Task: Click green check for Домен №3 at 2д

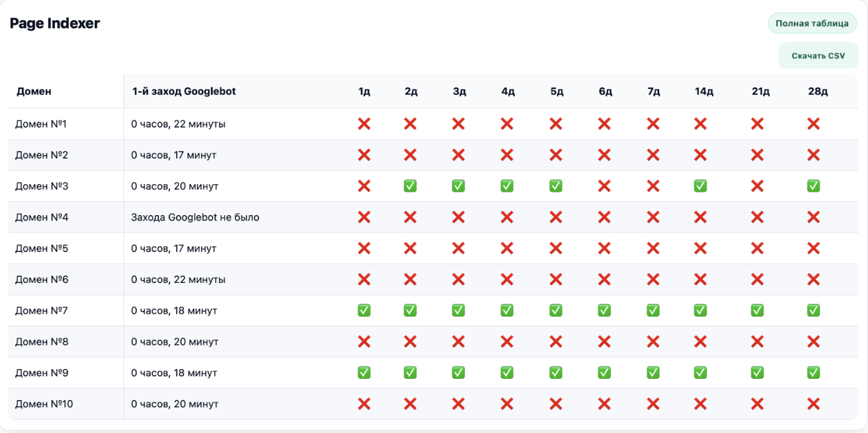Action: (x=410, y=186)
